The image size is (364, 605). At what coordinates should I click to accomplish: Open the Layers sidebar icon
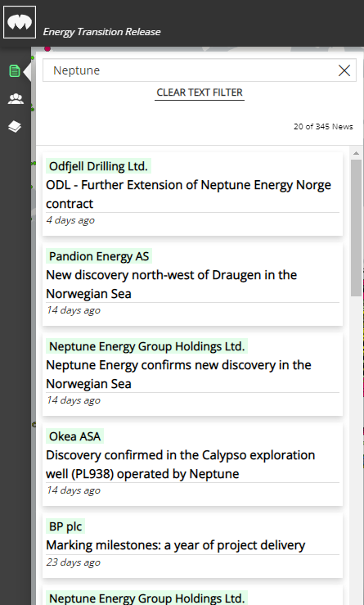pyautogui.click(x=15, y=127)
